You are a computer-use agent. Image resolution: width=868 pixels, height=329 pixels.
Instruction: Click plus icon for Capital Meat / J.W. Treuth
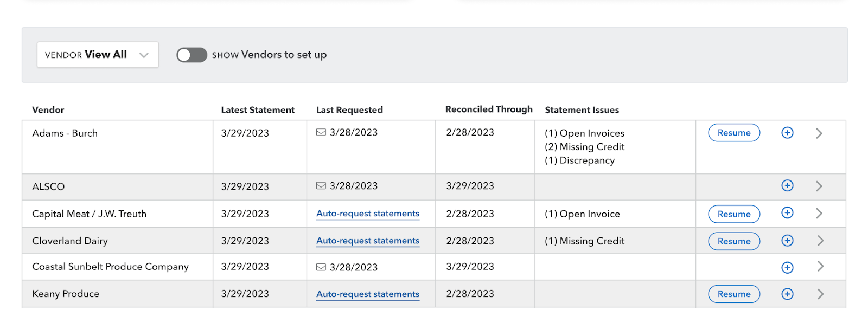(x=787, y=213)
